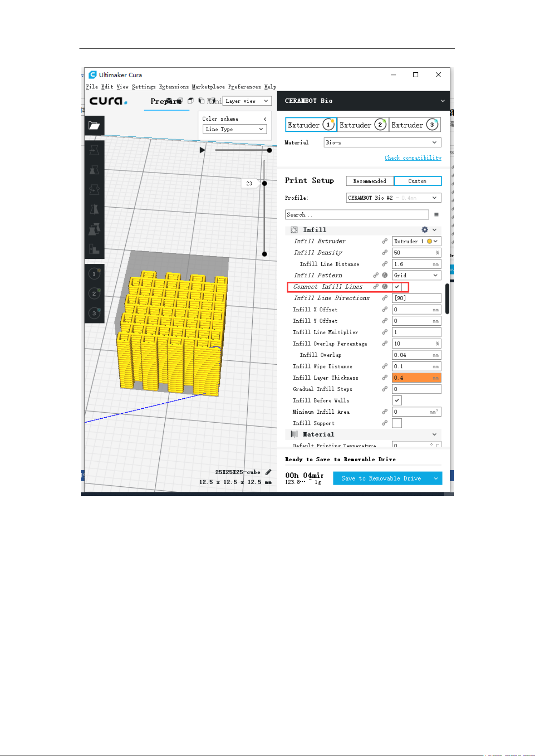Switch to the Prepare stage
This screenshot has width=535, height=756.
pyautogui.click(x=165, y=101)
